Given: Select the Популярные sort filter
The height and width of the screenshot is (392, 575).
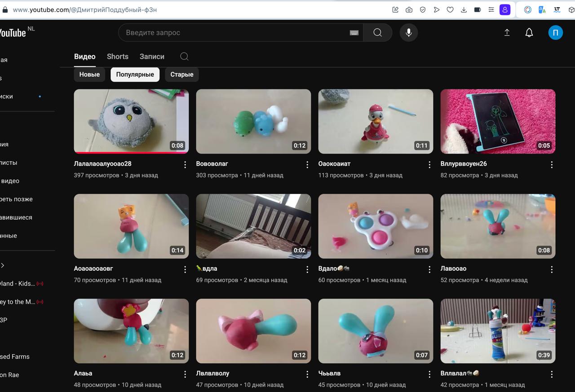Looking at the screenshot, I should coord(135,75).
